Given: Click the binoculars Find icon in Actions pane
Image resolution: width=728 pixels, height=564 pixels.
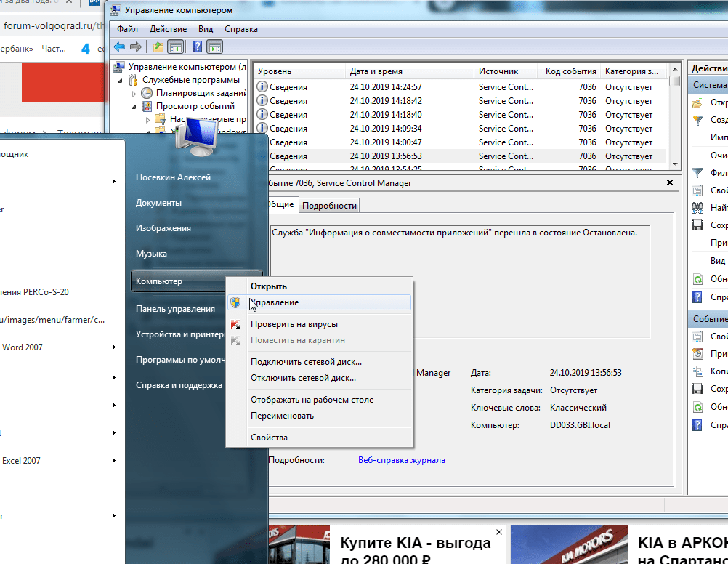Looking at the screenshot, I should (x=697, y=208).
